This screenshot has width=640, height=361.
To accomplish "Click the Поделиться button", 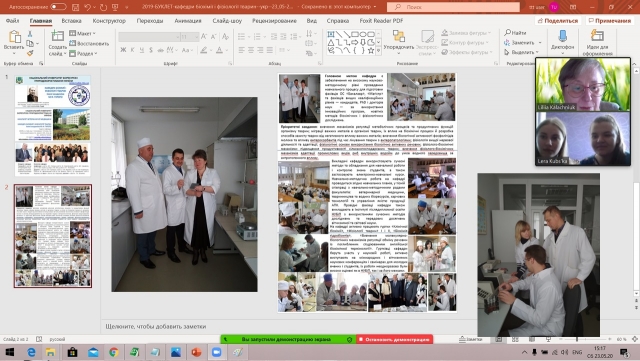I will [558, 20].
